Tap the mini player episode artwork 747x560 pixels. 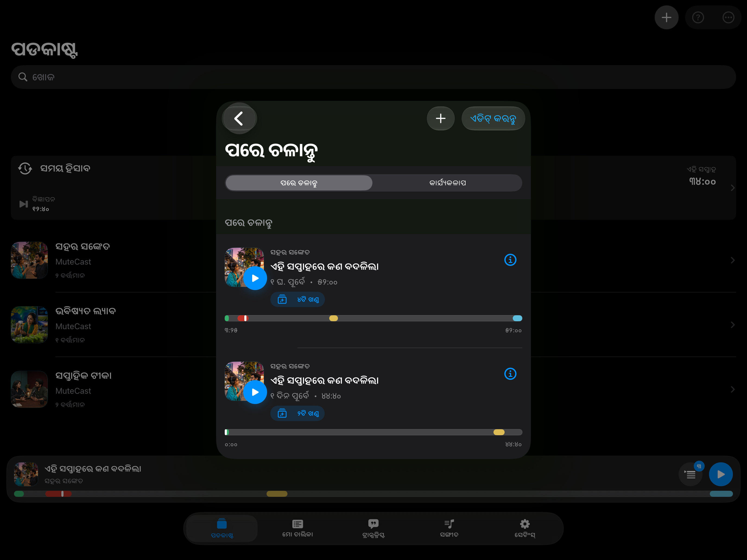click(x=26, y=474)
